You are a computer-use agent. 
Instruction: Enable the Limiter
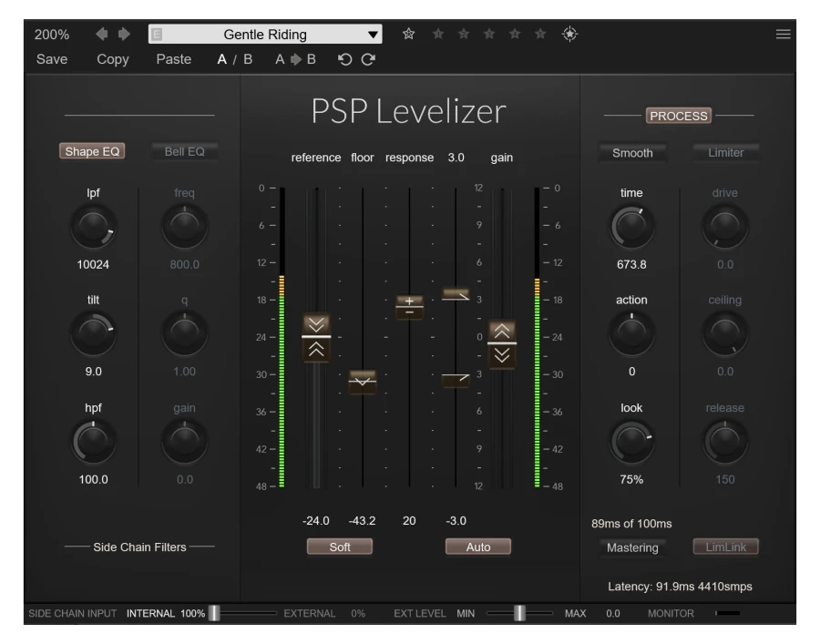[x=726, y=152]
